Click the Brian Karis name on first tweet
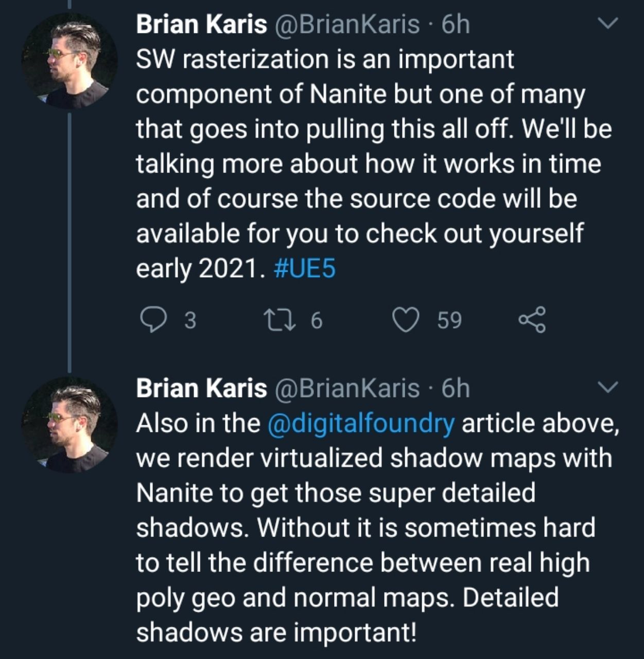The width and height of the screenshot is (644, 659). [201, 24]
